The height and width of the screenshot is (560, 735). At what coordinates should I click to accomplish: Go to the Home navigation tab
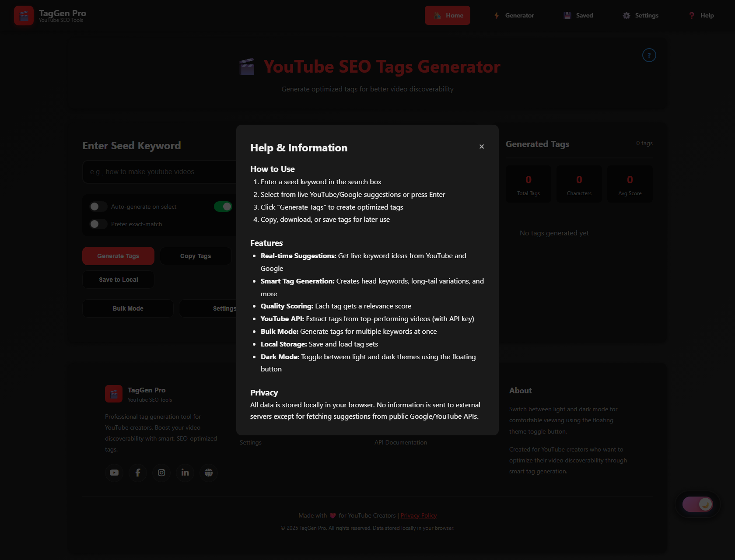(447, 15)
